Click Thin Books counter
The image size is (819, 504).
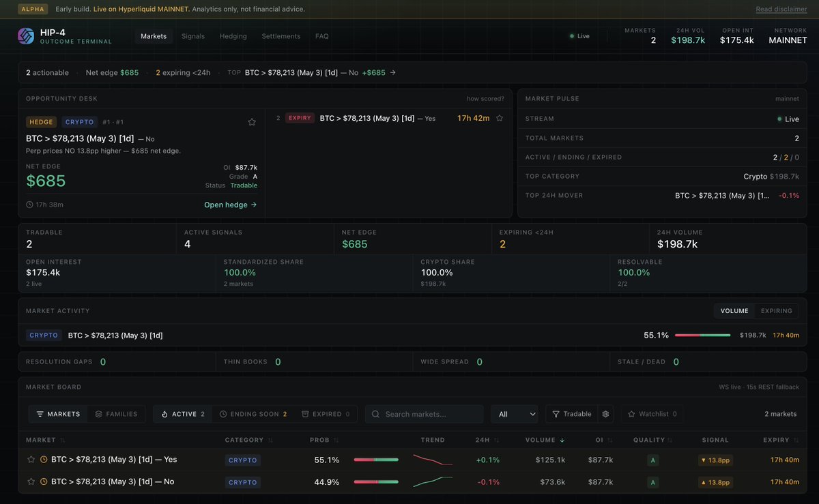tap(252, 361)
